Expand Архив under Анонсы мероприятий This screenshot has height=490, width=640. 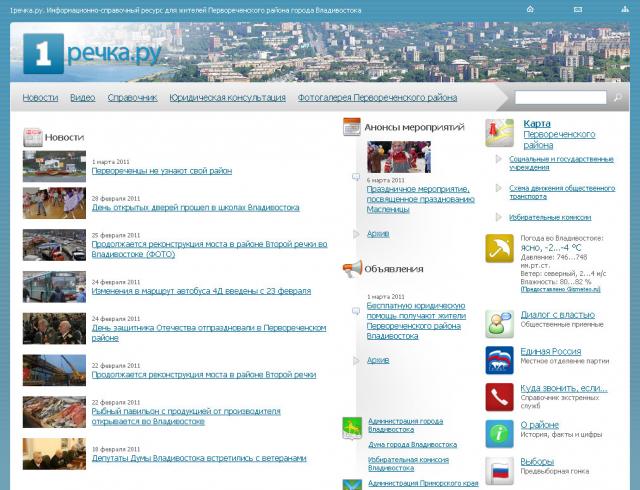click(378, 233)
